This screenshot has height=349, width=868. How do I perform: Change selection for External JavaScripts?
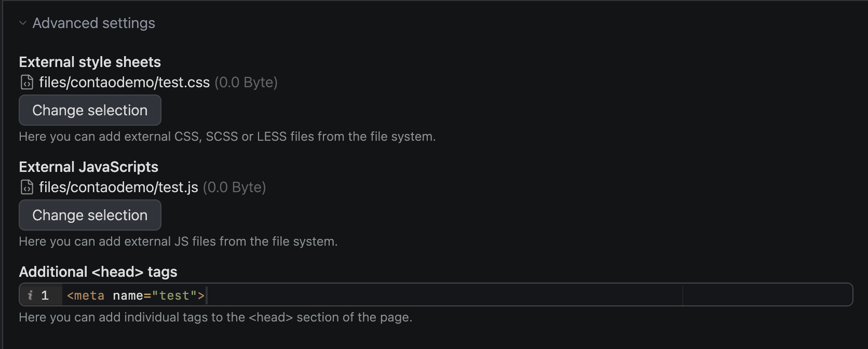click(90, 215)
